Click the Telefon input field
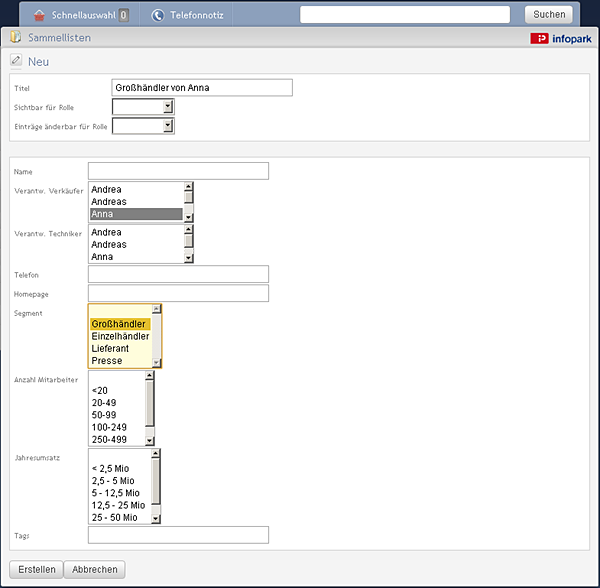 pyautogui.click(x=178, y=274)
